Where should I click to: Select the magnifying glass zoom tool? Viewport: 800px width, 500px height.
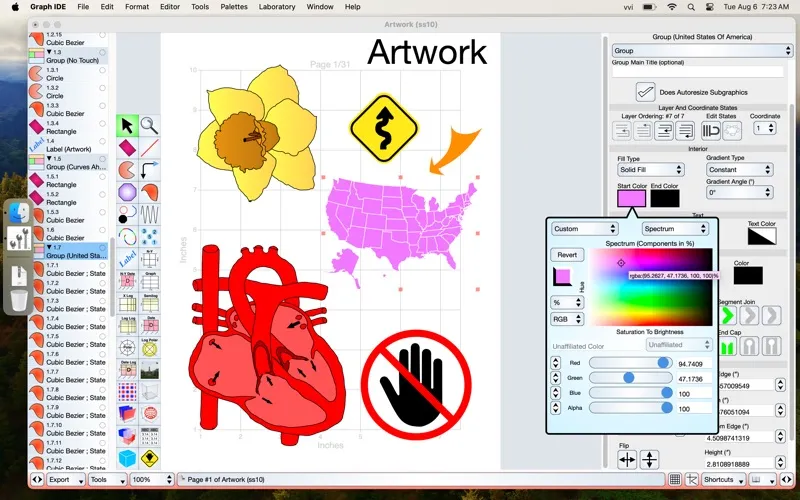click(x=149, y=125)
